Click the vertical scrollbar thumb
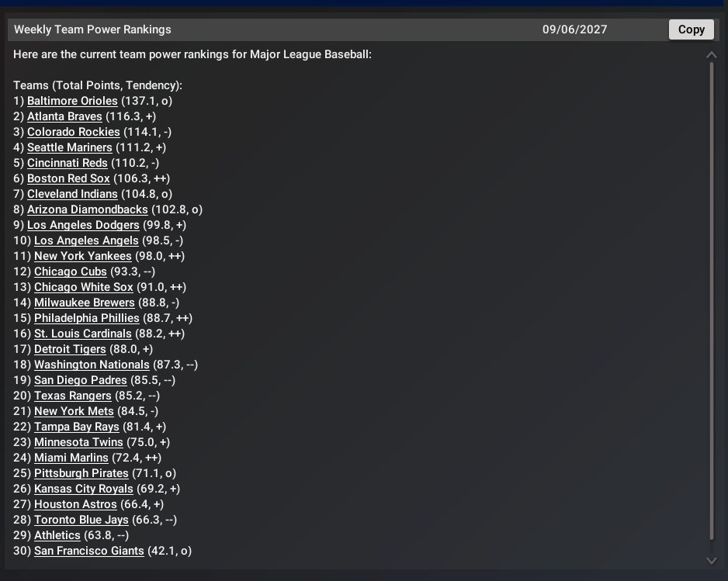728x581 pixels. coord(711,301)
